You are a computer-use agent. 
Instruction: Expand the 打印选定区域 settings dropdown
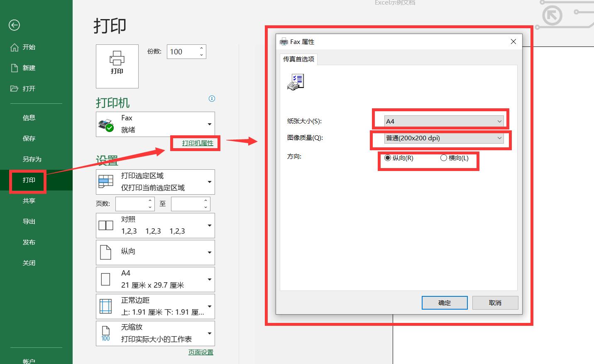(x=209, y=181)
